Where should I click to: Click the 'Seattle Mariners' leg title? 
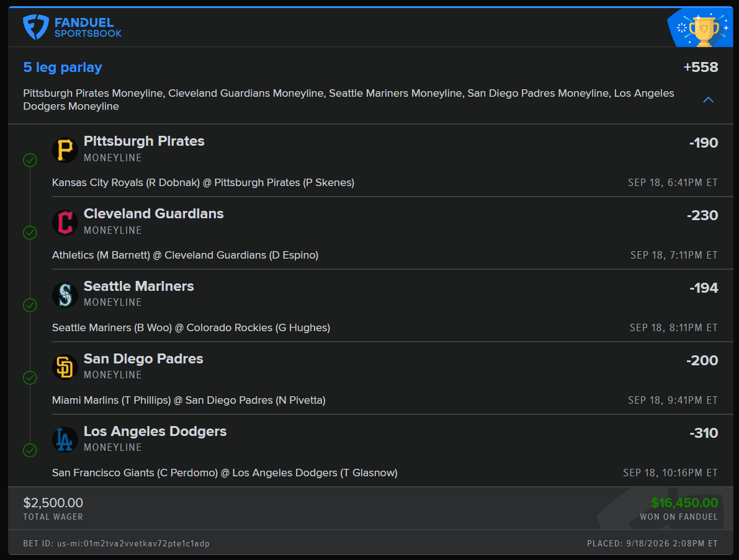138,287
